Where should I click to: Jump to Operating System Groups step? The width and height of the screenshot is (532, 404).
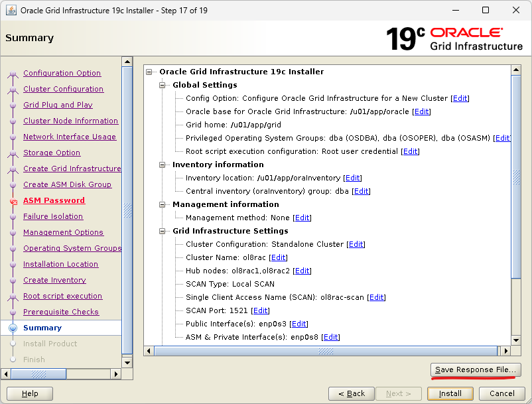(72, 249)
